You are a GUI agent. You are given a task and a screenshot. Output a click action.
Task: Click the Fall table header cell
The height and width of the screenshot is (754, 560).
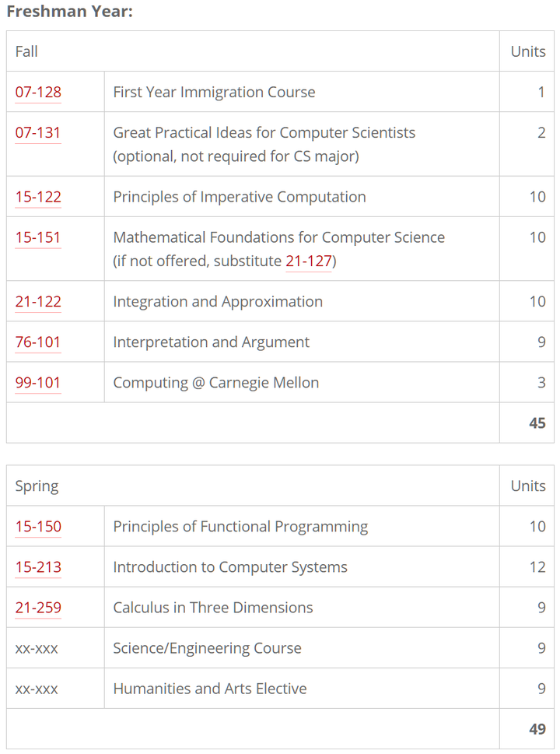point(26,51)
